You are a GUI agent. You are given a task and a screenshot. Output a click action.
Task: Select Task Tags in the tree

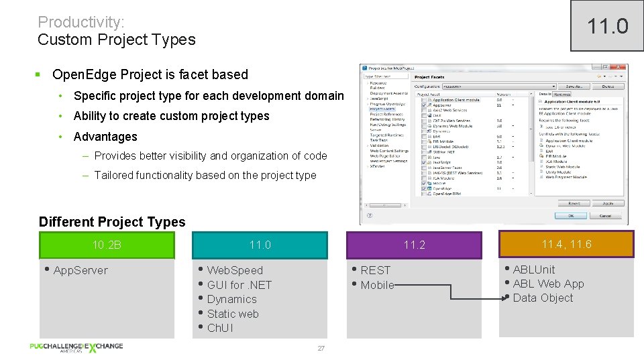(x=378, y=140)
